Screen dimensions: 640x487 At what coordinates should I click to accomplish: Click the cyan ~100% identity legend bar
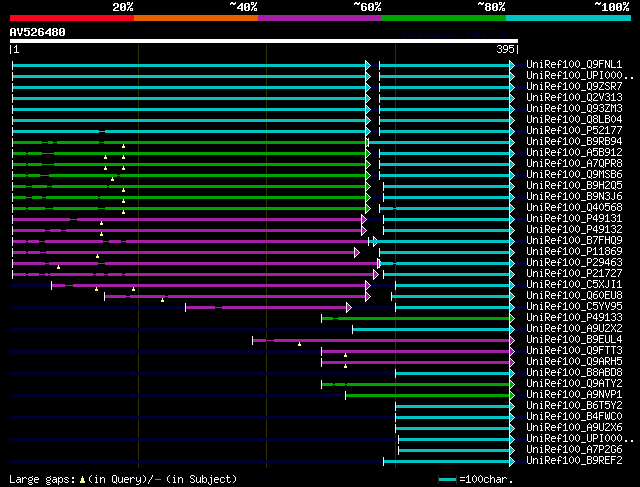tap(569, 18)
